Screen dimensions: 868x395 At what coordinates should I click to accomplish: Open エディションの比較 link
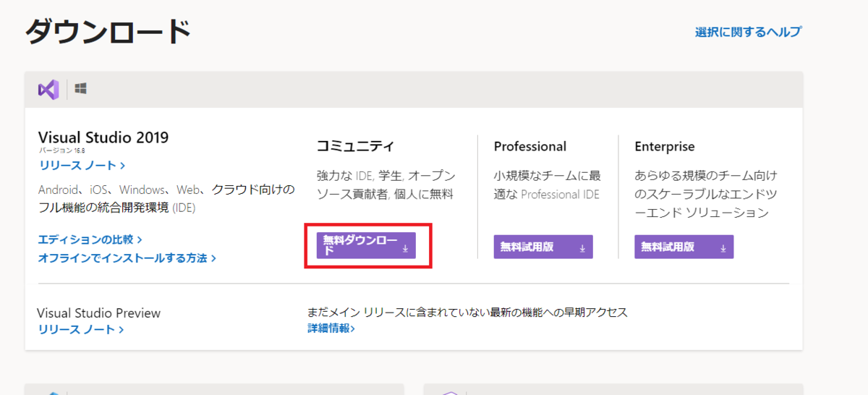[90, 239]
